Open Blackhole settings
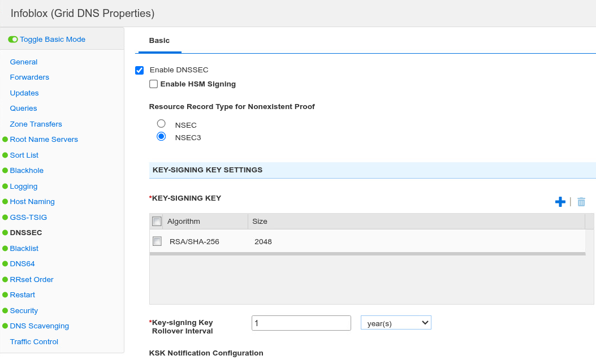Viewport: 596px width, 364px height. (27, 171)
